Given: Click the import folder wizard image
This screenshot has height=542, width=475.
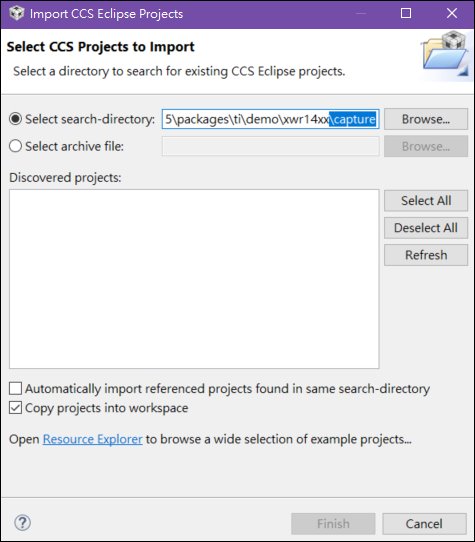Looking at the screenshot, I should pos(445,54).
